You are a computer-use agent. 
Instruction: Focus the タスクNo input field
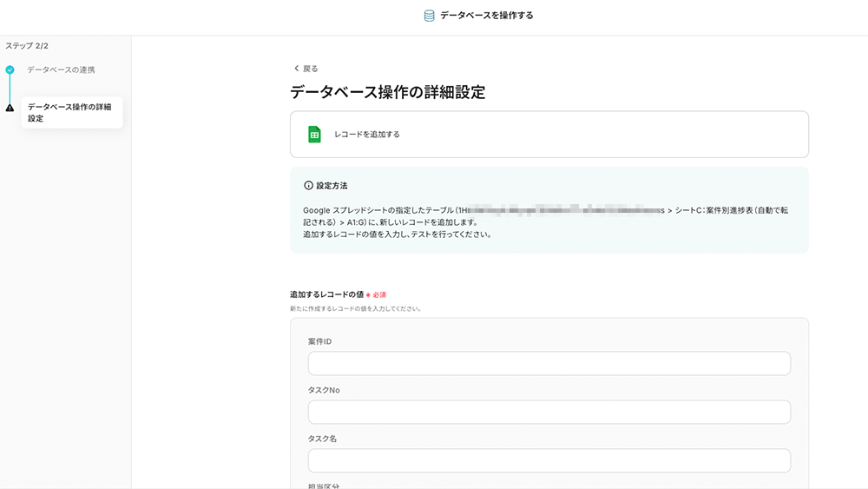(x=549, y=412)
